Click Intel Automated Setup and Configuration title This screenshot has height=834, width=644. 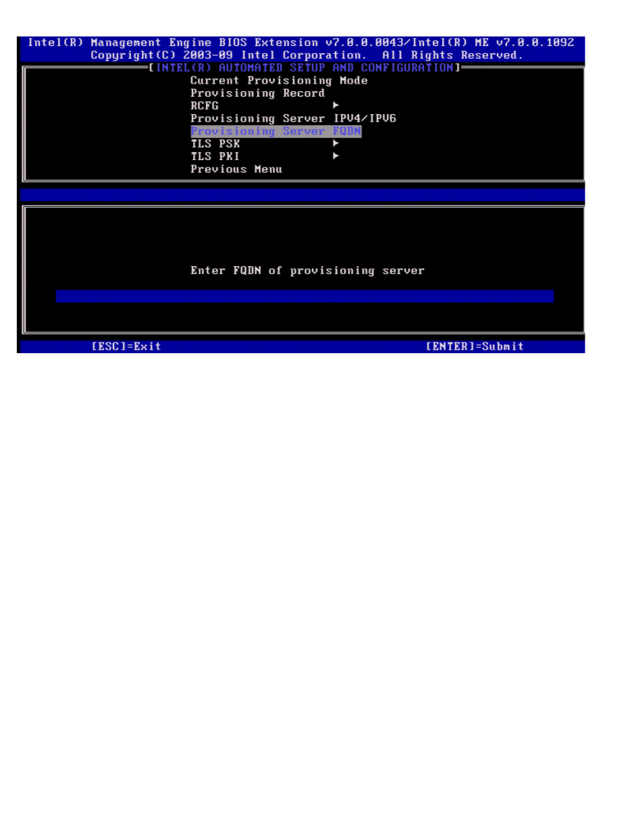pyautogui.click(x=304, y=68)
